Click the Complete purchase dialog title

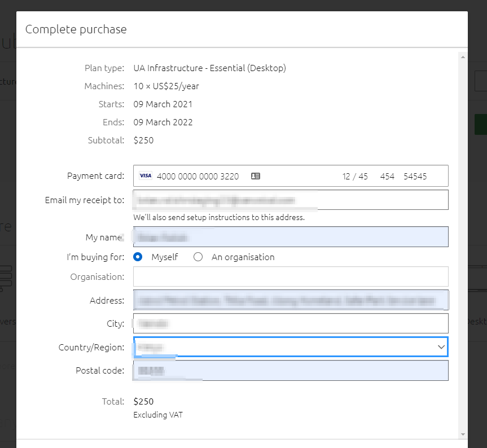pyautogui.click(x=76, y=29)
